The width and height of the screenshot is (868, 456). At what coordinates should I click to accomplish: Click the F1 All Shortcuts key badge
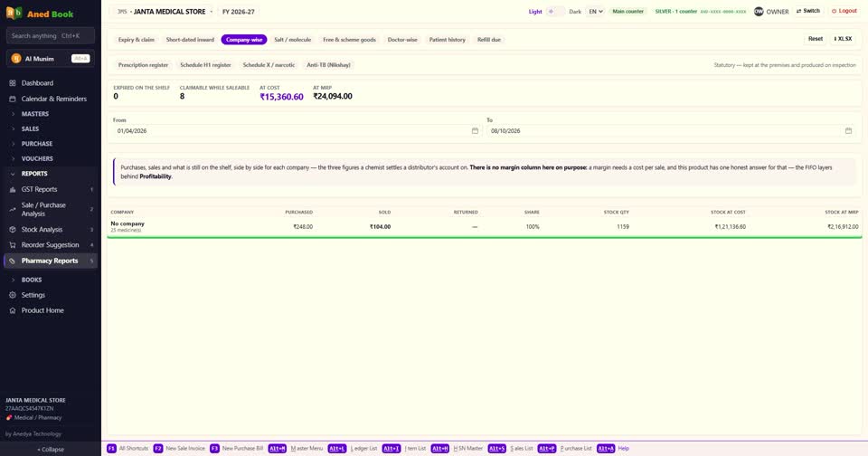(111, 448)
